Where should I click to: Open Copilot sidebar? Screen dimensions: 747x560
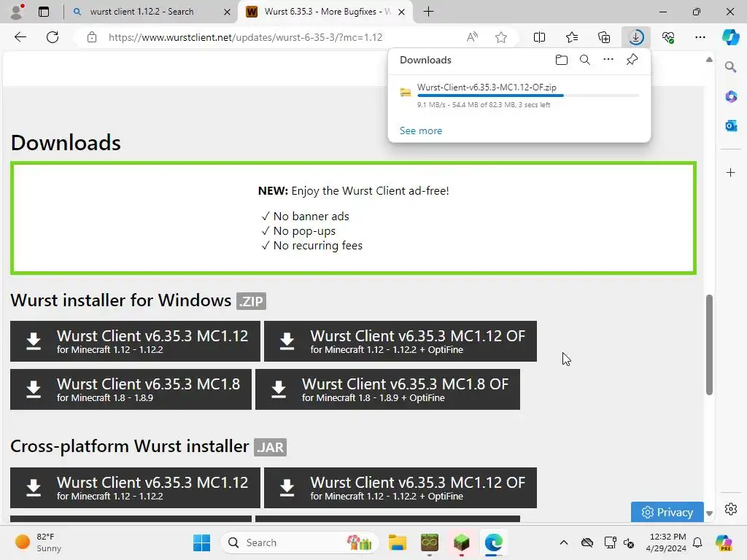click(730, 37)
